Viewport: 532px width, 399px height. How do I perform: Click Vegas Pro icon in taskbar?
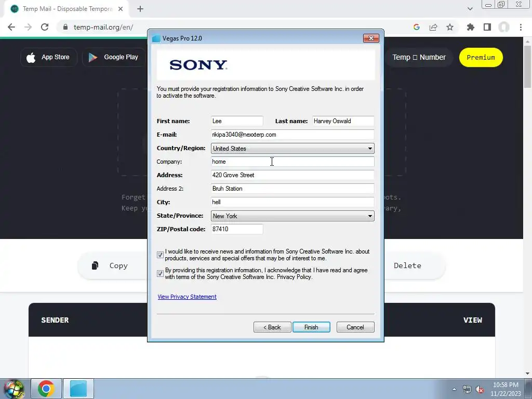78,389
